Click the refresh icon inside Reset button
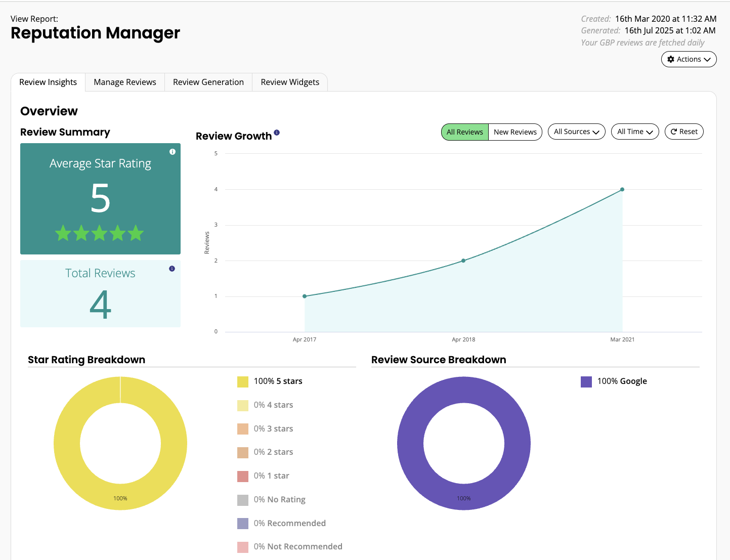This screenshot has height=560, width=730. pos(673,132)
